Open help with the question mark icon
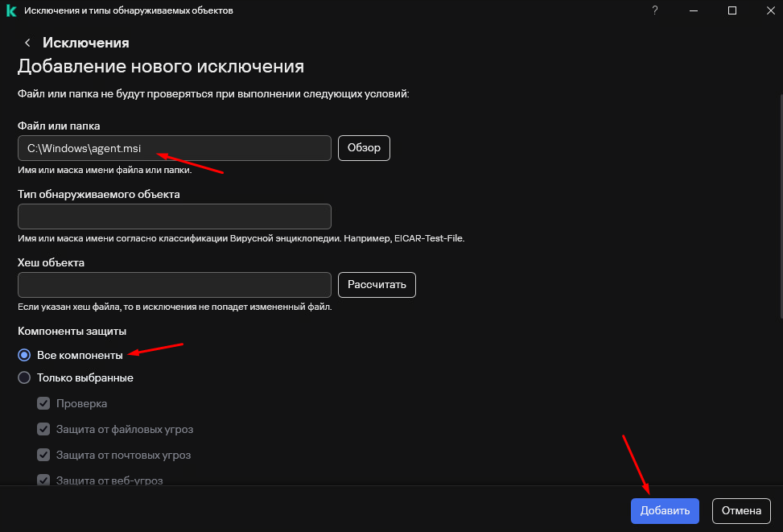Viewport: 783px width, 532px height. 655,10
